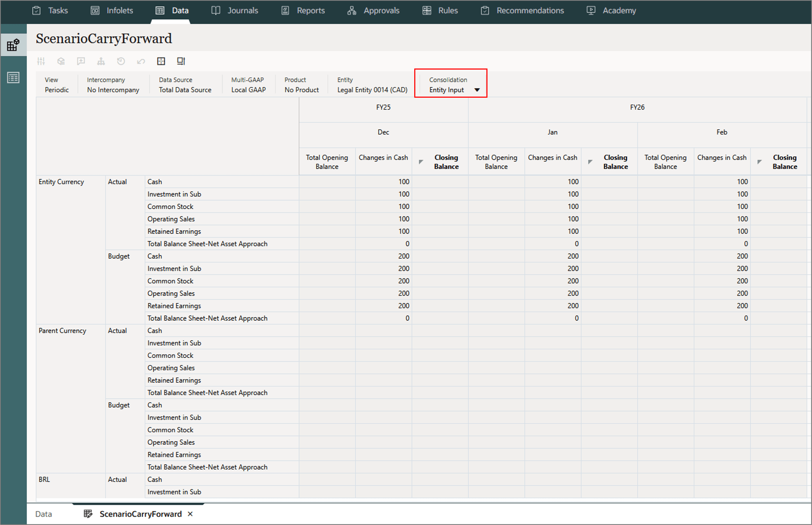Open the Consolidation Entity Input dropdown

tap(477, 90)
